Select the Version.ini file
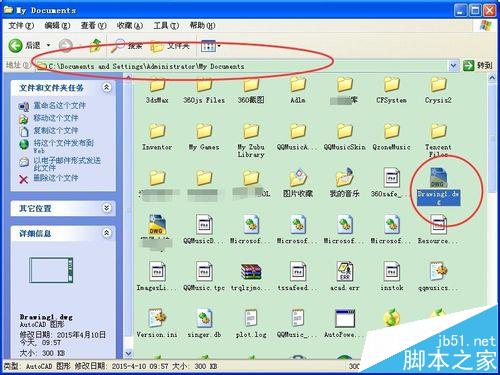Image resolution: width=500 pixels, height=375 pixels. [157, 323]
